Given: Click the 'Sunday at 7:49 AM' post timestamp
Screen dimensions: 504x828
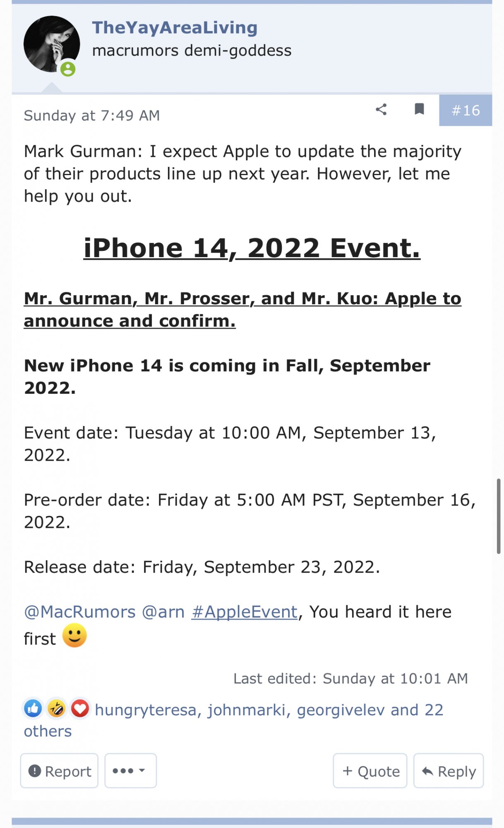Looking at the screenshot, I should pyautogui.click(x=92, y=116).
